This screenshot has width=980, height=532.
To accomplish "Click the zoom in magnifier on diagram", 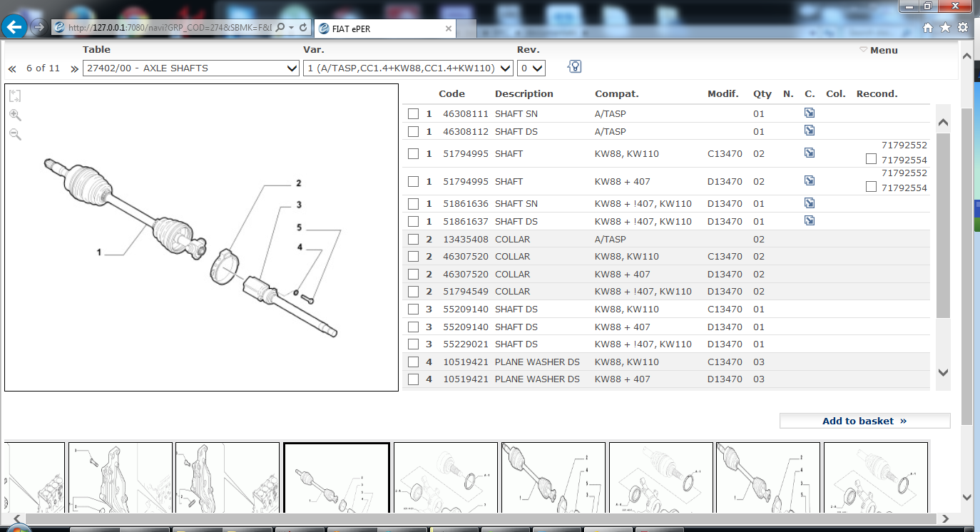I will (15, 115).
